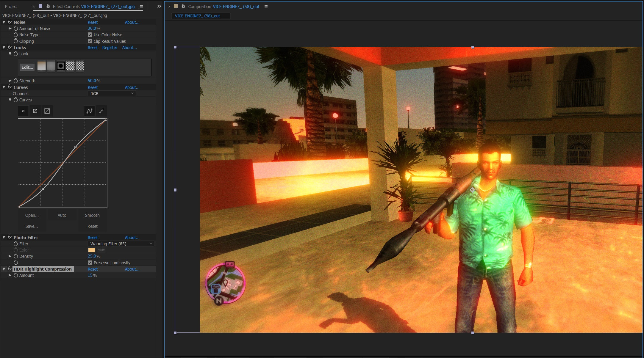Toggle the Looks effect fx switch

click(x=10, y=48)
